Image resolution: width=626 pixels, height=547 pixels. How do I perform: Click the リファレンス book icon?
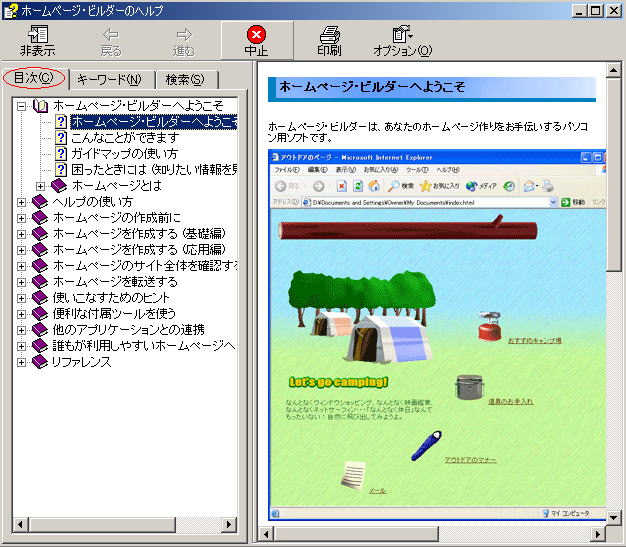(40, 362)
